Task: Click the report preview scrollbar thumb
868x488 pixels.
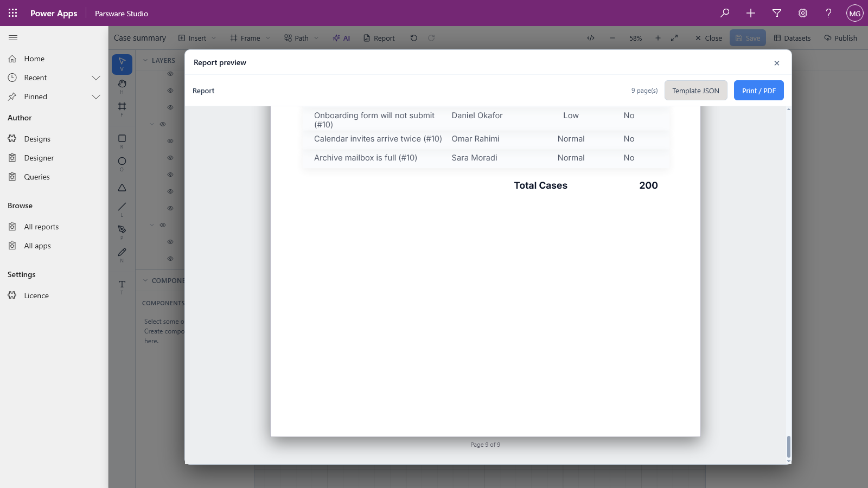Action: click(788, 447)
